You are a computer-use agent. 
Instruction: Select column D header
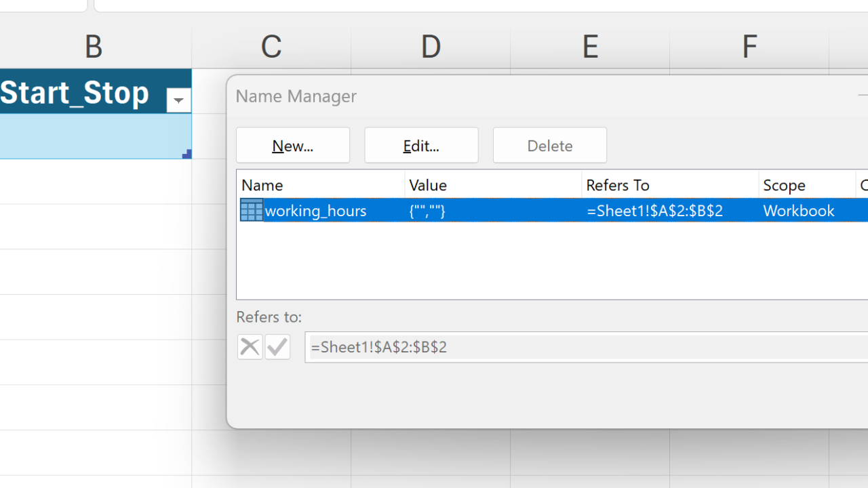tap(431, 47)
